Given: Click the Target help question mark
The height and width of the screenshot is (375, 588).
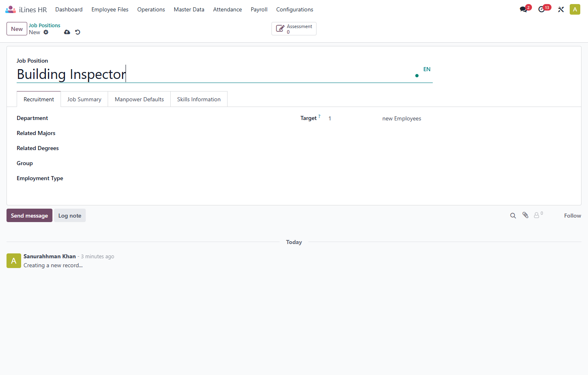Looking at the screenshot, I should point(319,116).
